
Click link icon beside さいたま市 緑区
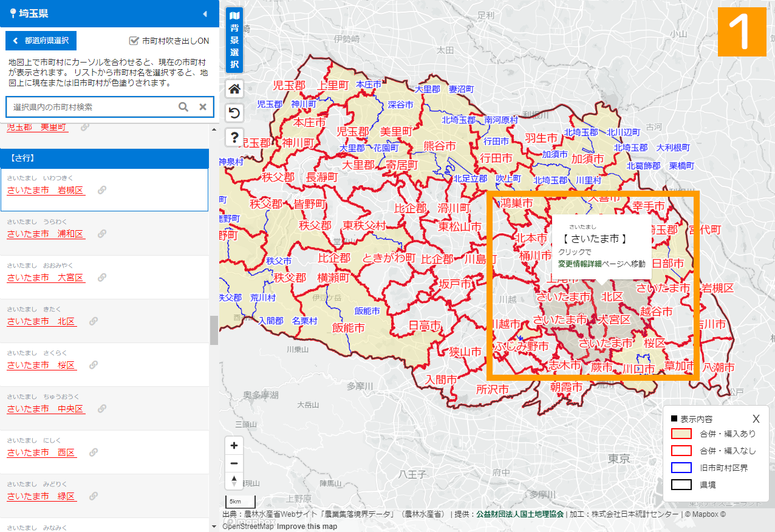pyautogui.click(x=94, y=496)
